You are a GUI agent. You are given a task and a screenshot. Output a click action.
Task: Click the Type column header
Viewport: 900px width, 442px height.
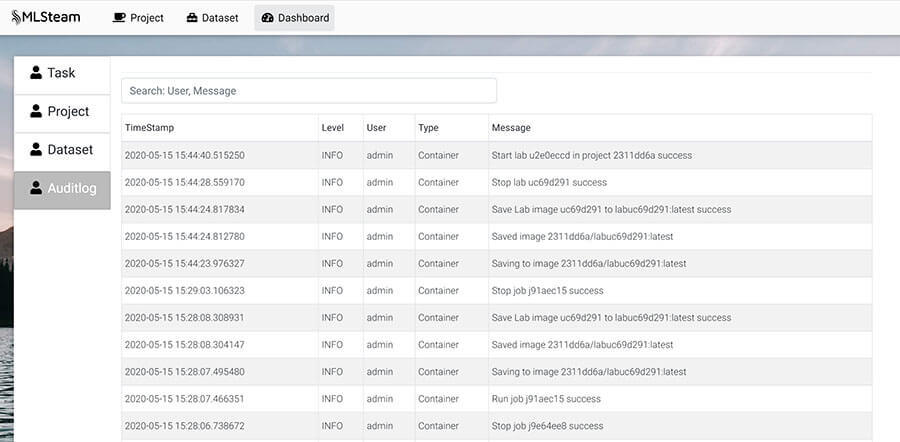pos(428,128)
